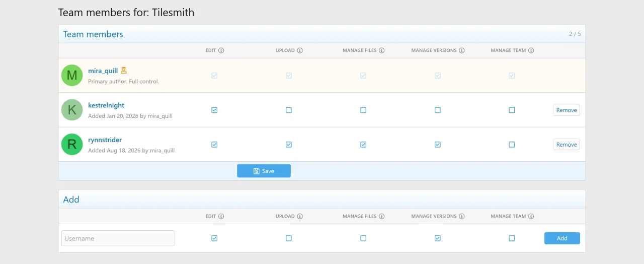This screenshot has height=264, width=644.
Task: Uncheck Upload permission for rynnstrider
Action: click(289, 144)
